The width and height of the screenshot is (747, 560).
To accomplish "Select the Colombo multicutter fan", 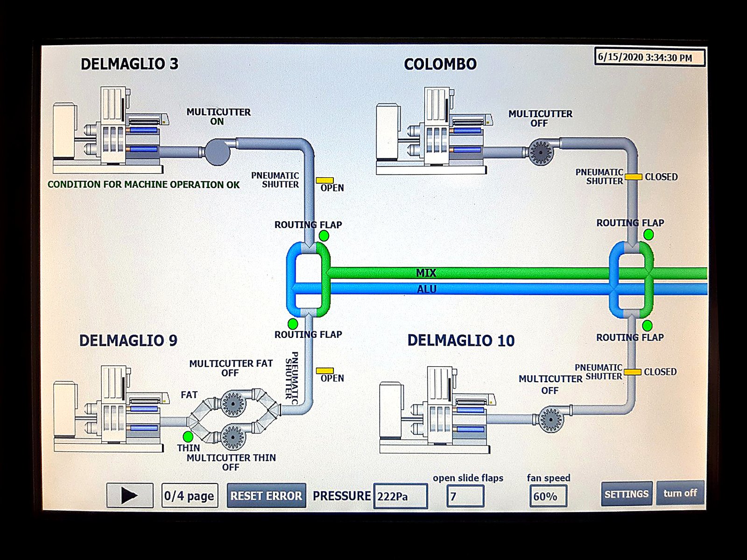I will (541, 152).
